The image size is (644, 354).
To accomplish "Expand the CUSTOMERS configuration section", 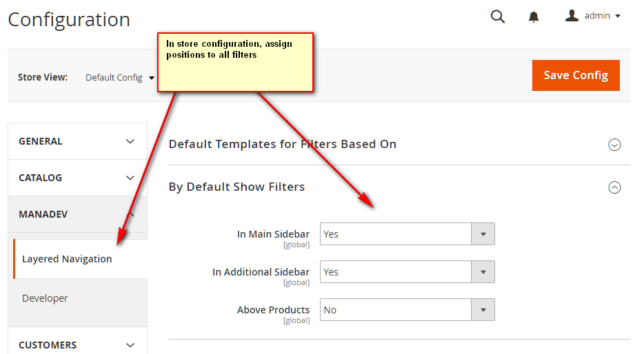I will click(77, 344).
